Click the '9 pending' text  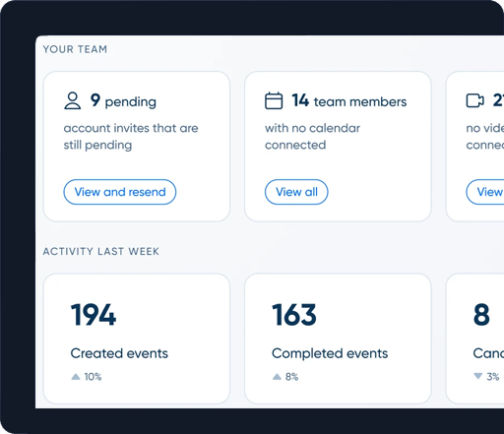[x=123, y=100]
